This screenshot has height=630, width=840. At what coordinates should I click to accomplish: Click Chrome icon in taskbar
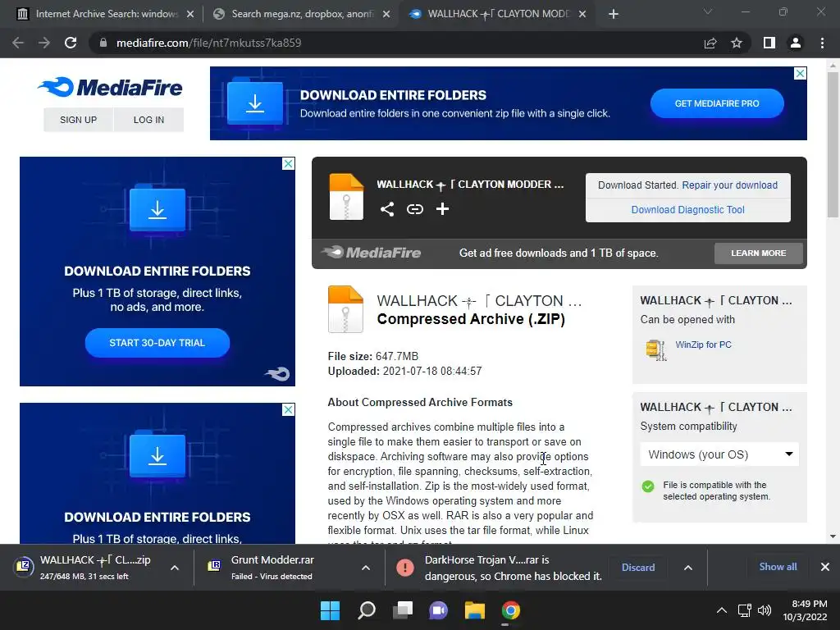(x=510, y=610)
